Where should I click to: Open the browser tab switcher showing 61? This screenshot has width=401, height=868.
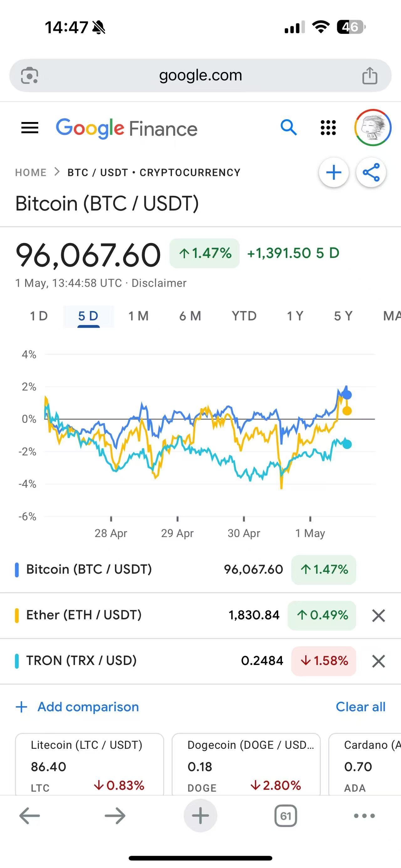285,816
